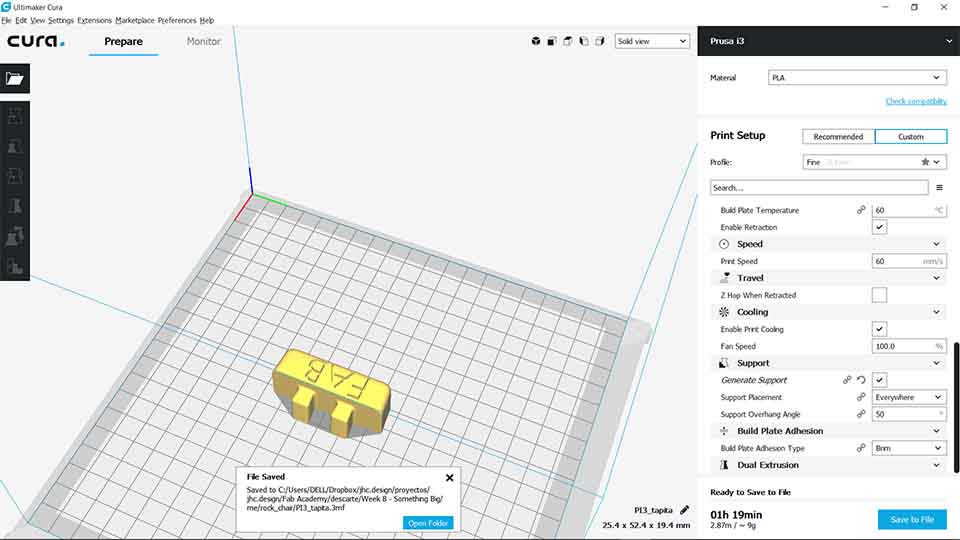Open the Help menu
Image resolution: width=960 pixels, height=540 pixels.
pos(207,20)
